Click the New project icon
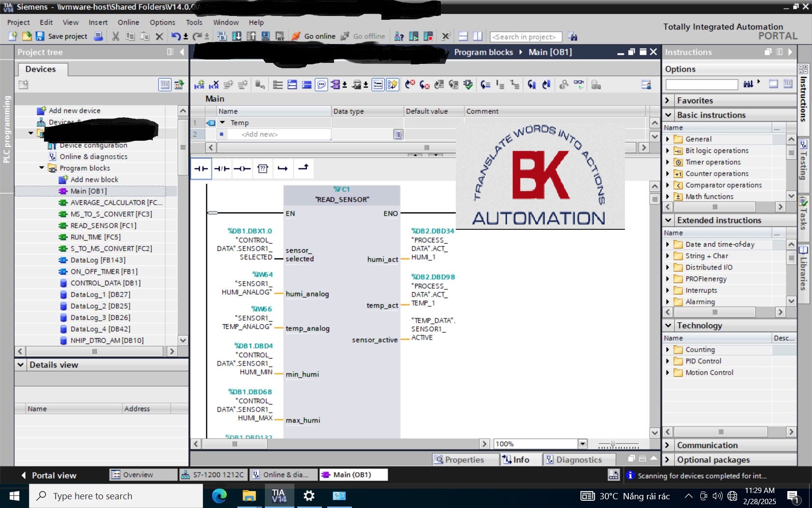This screenshot has height=508, width=812. pyautogui.click(x=13, y=36)
